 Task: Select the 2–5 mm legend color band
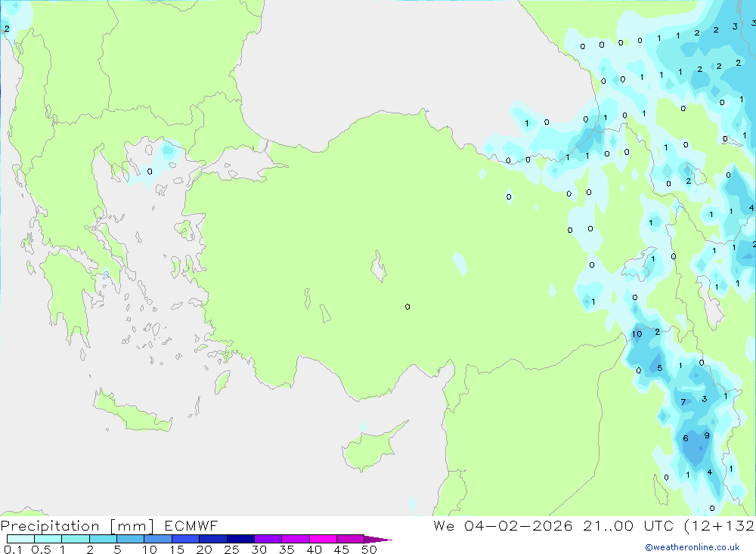(103, 539)
